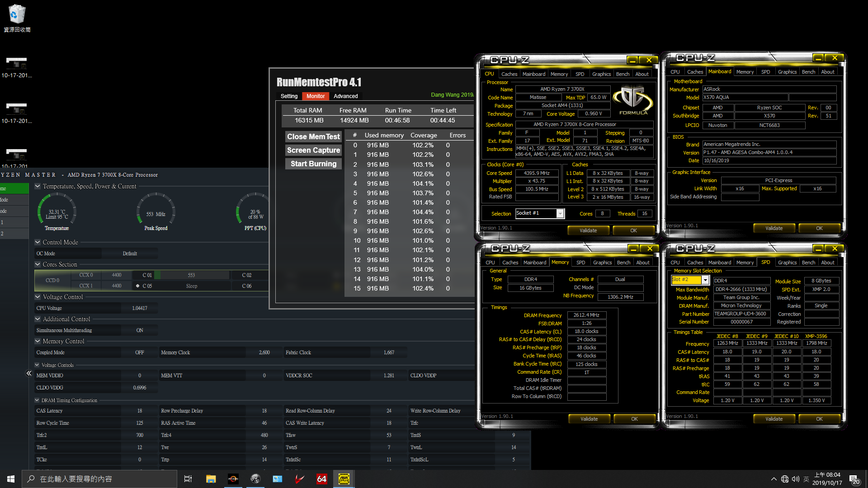Click the dragon emblem taskbar icon

(x=255, y=479)
